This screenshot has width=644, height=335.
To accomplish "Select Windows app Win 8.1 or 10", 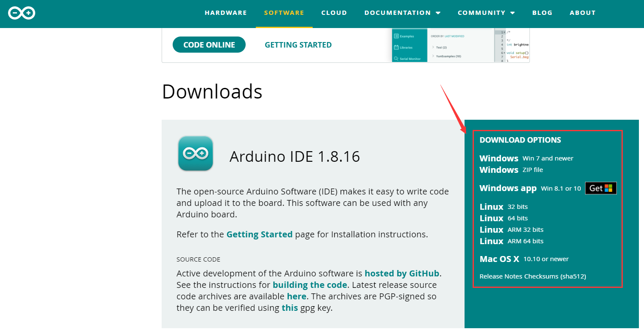I will (530, 188).
